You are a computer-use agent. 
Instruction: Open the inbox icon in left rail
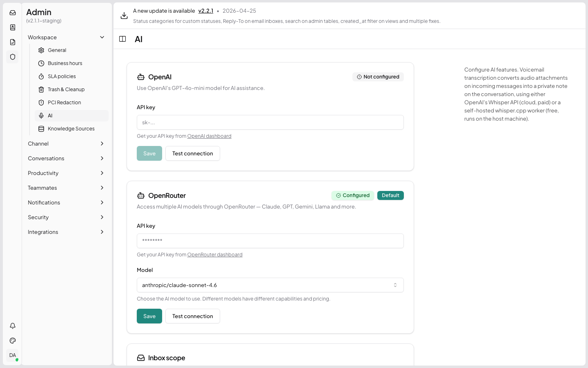[x=13, y=13]
